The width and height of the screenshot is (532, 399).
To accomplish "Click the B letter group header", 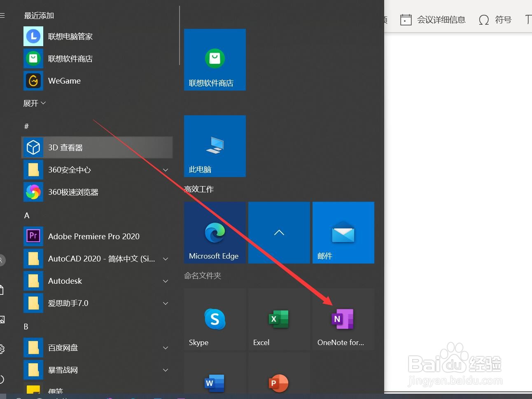I will [x=26, y=327].
